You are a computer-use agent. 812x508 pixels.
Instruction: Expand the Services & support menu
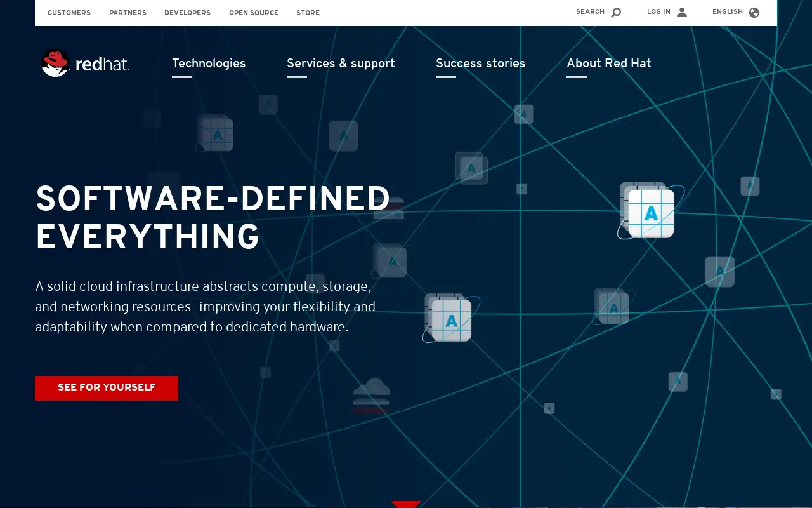[x=341, y=63]
